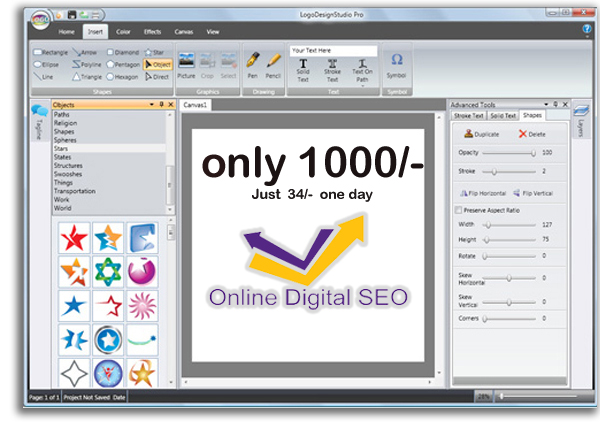Pick the red star object thumbnail
Screen dimensions: 600x425
coord(74,238)
